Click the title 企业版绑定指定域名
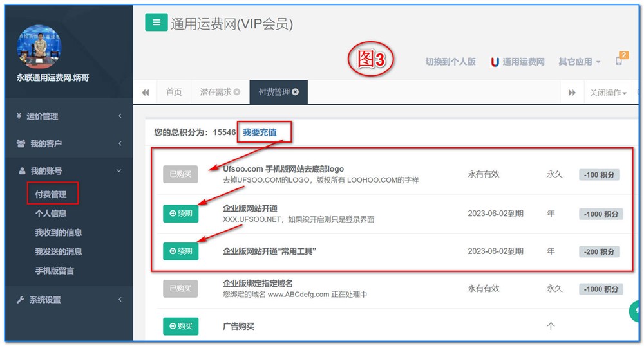Screen dimensions: 644x346 (258, 283)
